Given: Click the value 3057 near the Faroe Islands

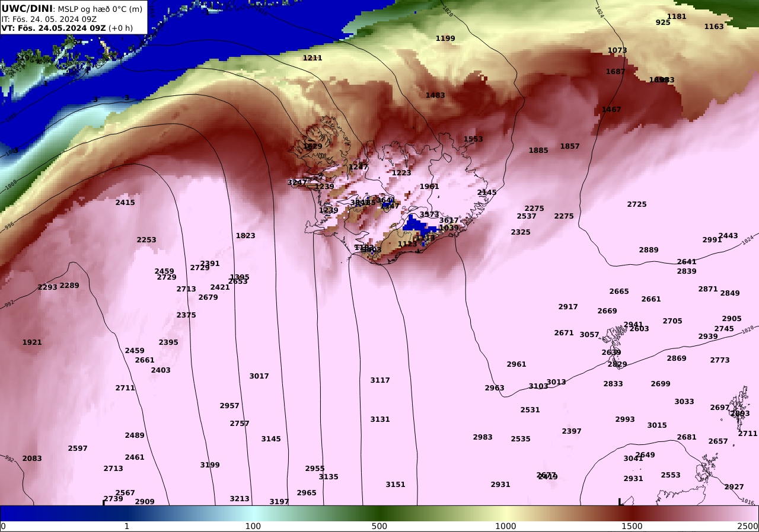Looking at the screenshot, I should [x=589, y=335].
